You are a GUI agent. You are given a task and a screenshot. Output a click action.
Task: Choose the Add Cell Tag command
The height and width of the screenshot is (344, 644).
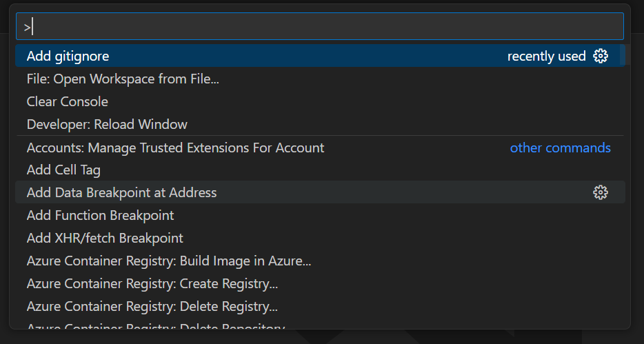63,170
